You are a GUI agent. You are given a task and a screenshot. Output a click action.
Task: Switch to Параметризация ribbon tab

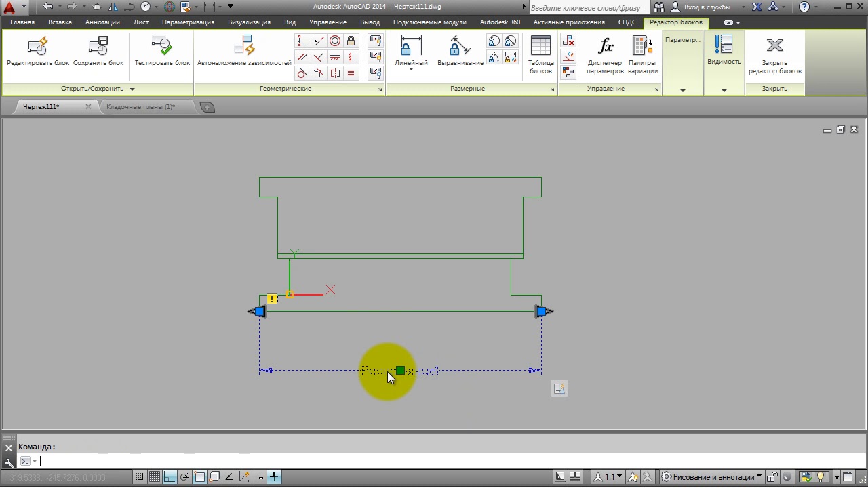[188, 22]
